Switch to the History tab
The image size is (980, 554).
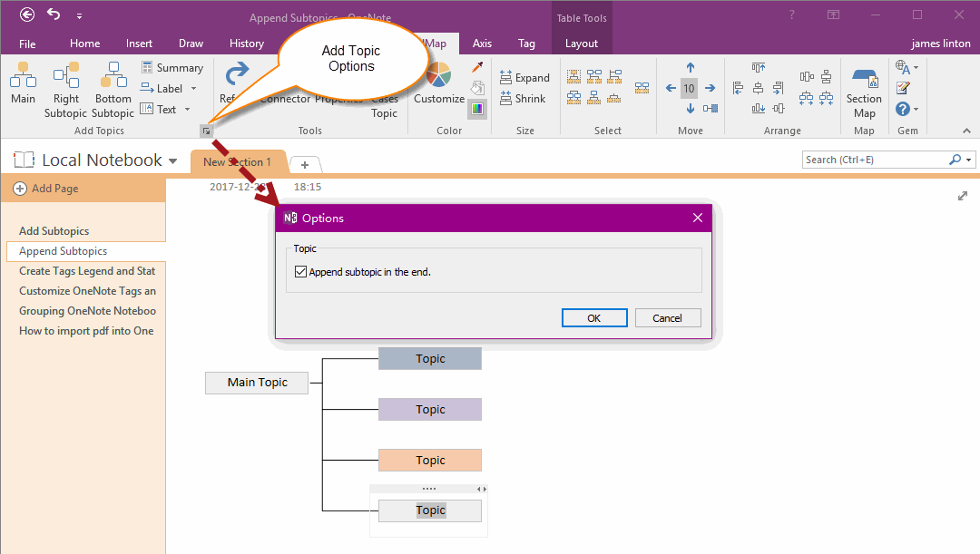[x=246, y=44]
